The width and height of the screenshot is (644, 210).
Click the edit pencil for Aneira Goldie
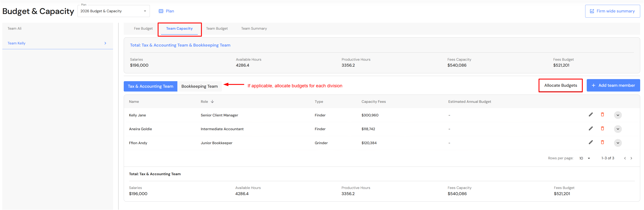tap(591, 129)
